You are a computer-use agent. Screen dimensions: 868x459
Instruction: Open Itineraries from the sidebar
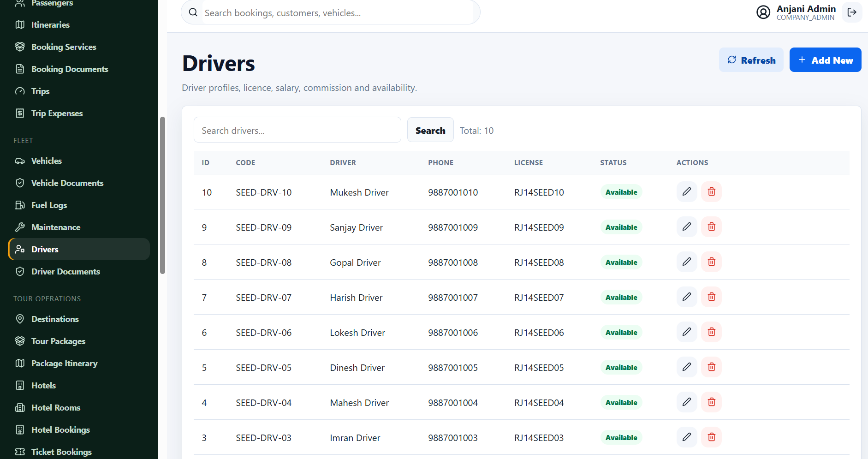pyautogui.click(x=79, y=25)
